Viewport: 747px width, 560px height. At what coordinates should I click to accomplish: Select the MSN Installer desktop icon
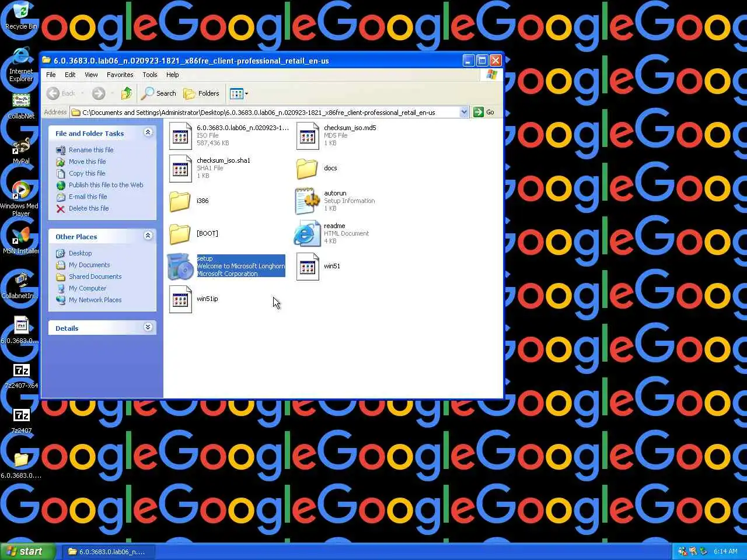point(21,236)
